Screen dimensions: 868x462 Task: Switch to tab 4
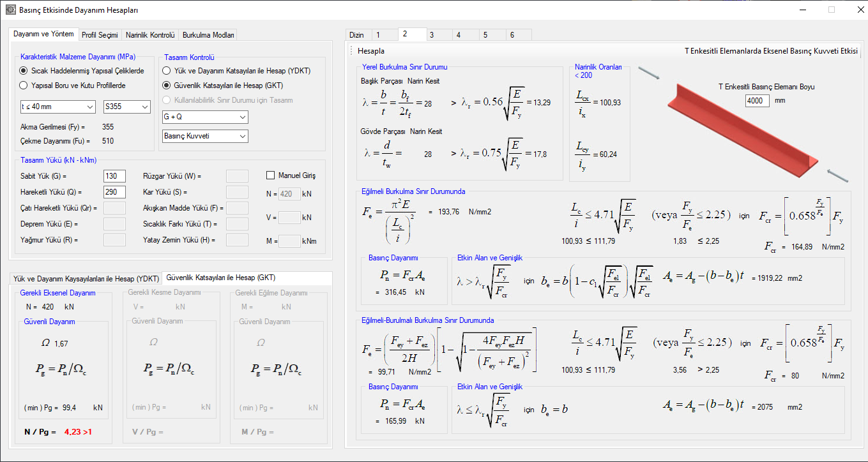(x=465, y=35)
